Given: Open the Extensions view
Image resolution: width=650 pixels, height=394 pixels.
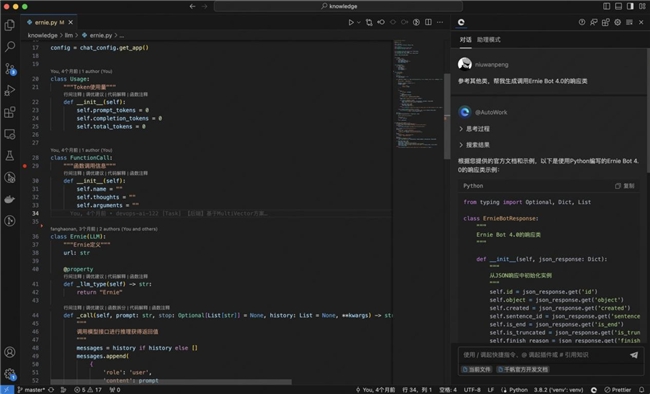Looking at the screenshot, I should click(x=10, y=112).
